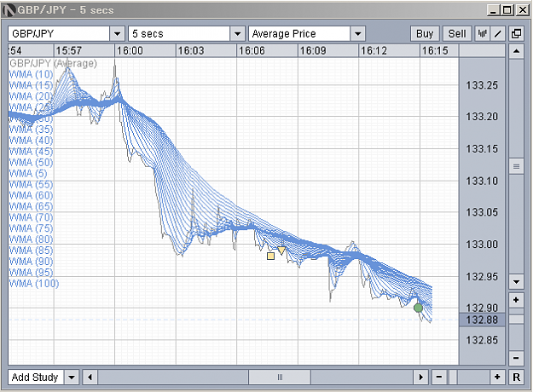The image size is (533, 392).
Task: Click the Add Study button
Action: [36, 377]
